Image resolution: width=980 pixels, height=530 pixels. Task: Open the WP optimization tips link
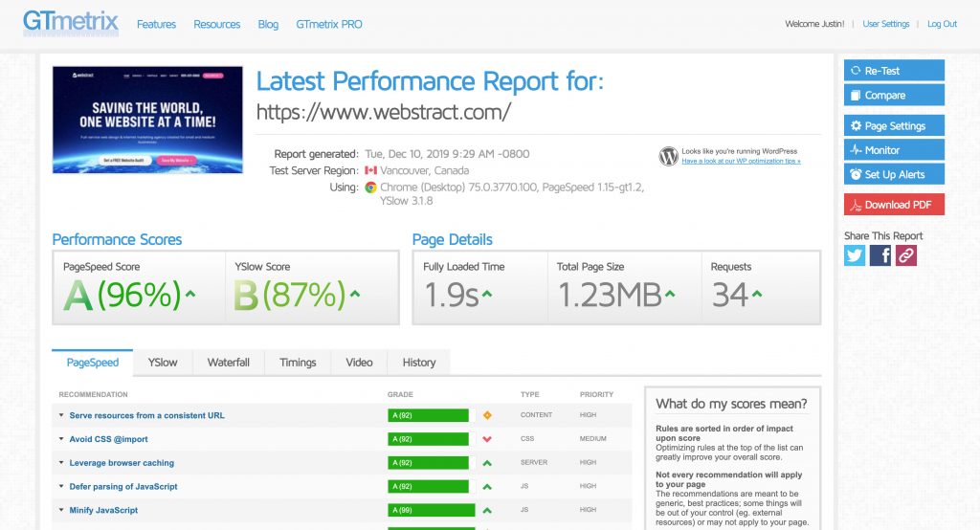tap(741, 162)
